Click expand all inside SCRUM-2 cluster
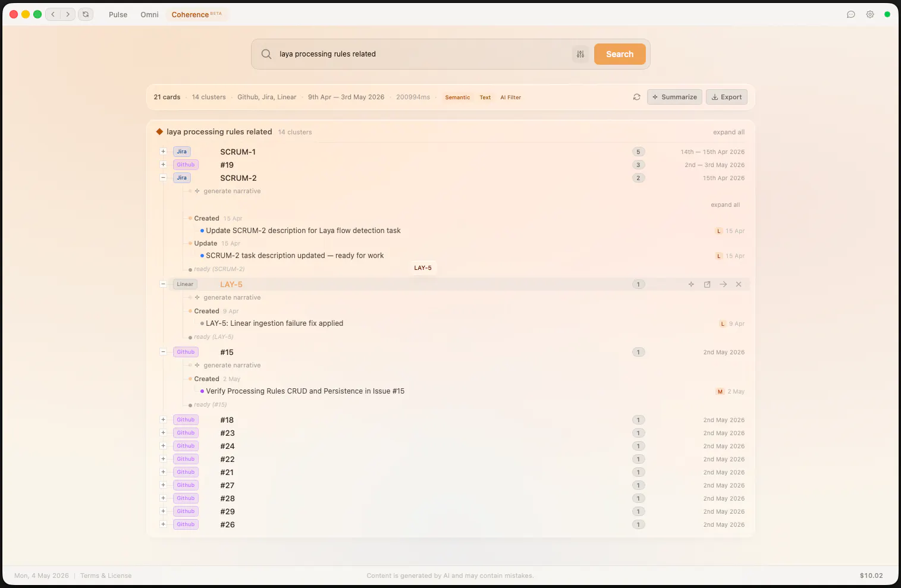 [725, 205]
